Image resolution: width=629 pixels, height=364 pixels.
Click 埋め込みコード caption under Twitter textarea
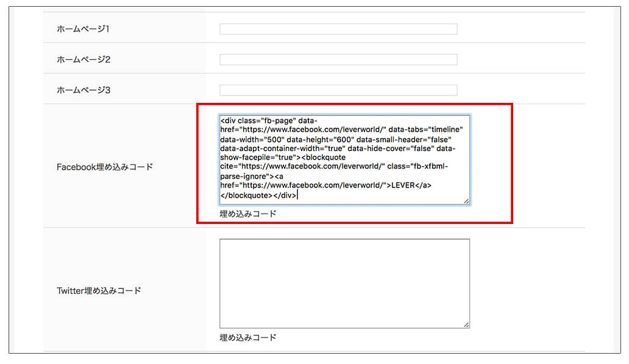tap(247, 337)
